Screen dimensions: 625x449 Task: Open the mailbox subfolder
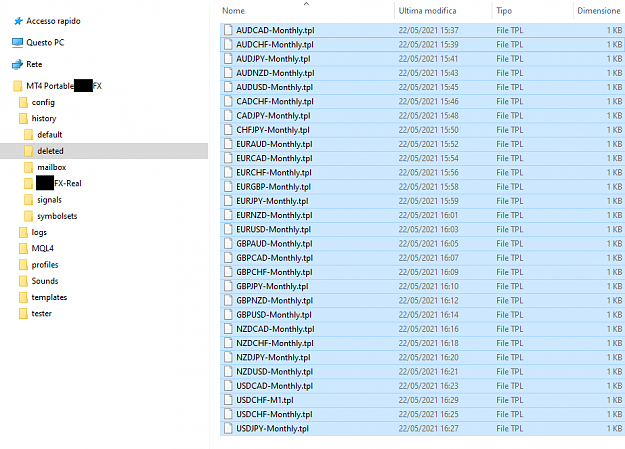51,167
